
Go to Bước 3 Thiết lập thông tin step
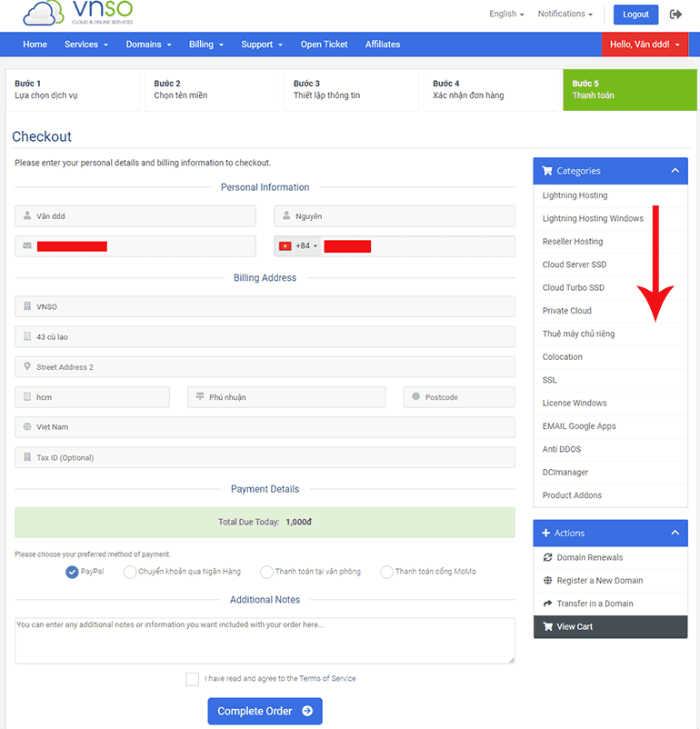[351, 90]
